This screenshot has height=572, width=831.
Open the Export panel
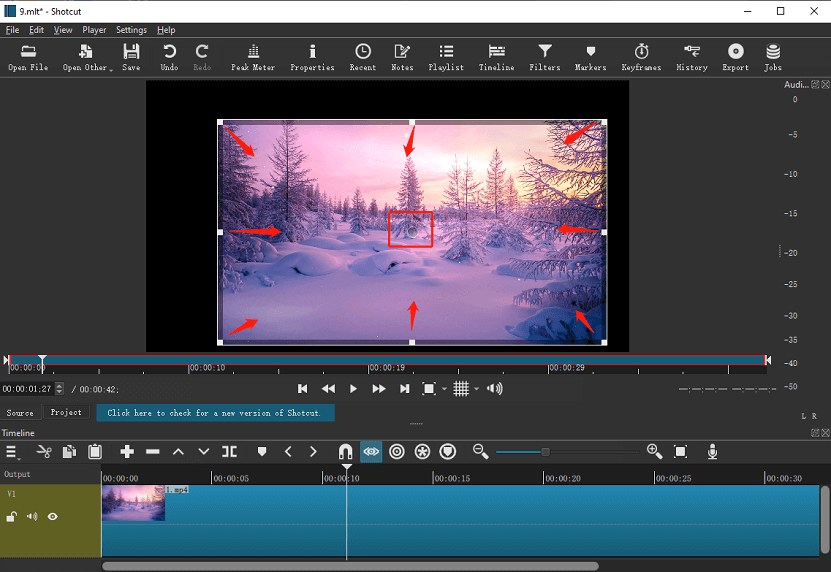click(735, 57)
